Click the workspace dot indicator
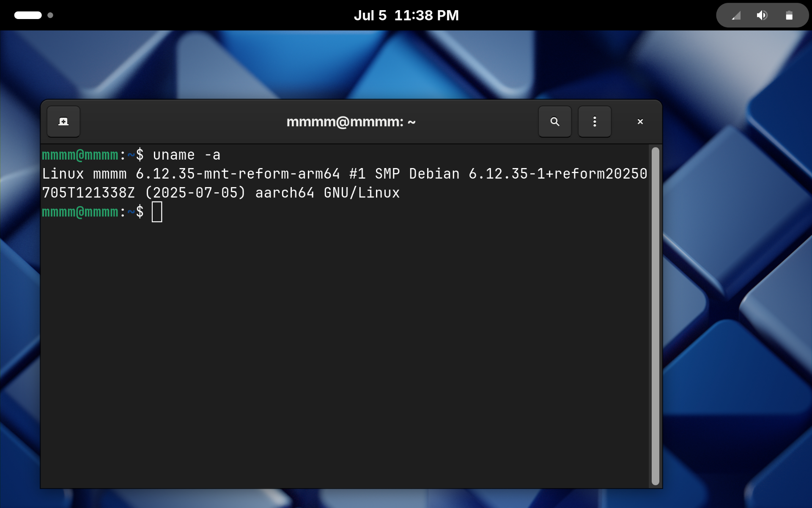The height and width of the screenshot is (508, 812). pos(50,15)
